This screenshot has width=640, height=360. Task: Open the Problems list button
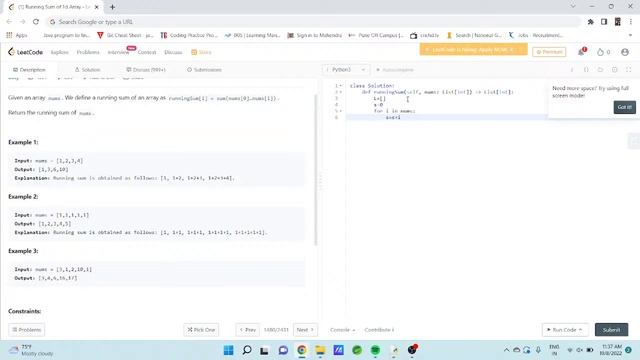tap(27, 330)
